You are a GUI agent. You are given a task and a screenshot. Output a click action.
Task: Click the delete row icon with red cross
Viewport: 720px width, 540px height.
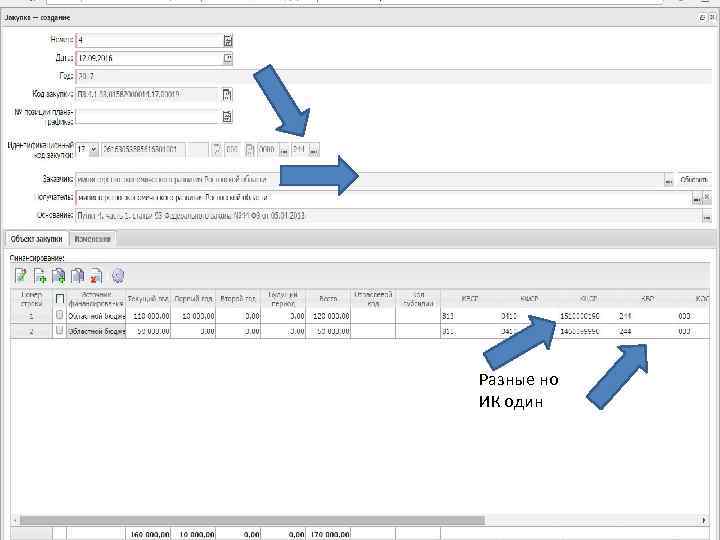pyautogui.click(x=96, y=276)
